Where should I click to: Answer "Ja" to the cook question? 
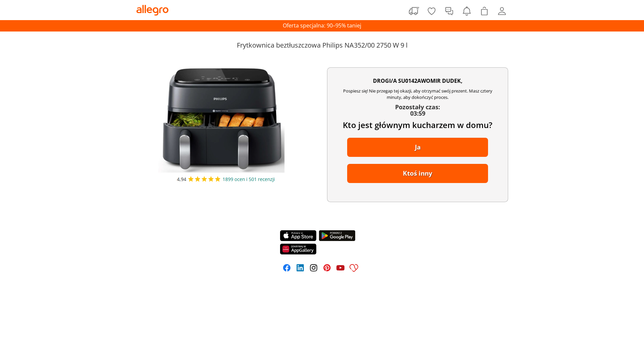click(418, 147)
